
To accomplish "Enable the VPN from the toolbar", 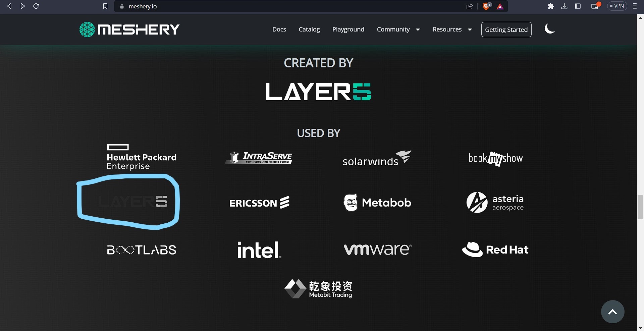I will [616, 6].
